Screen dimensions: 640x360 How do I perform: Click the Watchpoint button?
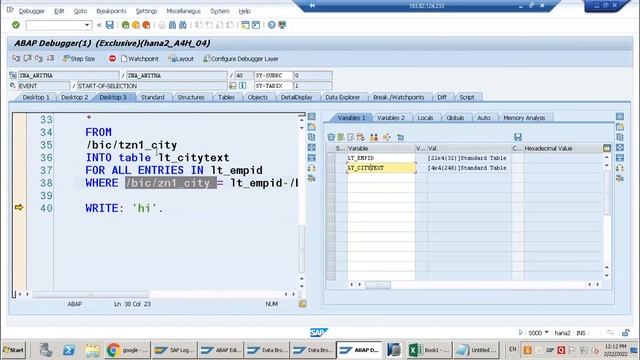click(140, 59)
